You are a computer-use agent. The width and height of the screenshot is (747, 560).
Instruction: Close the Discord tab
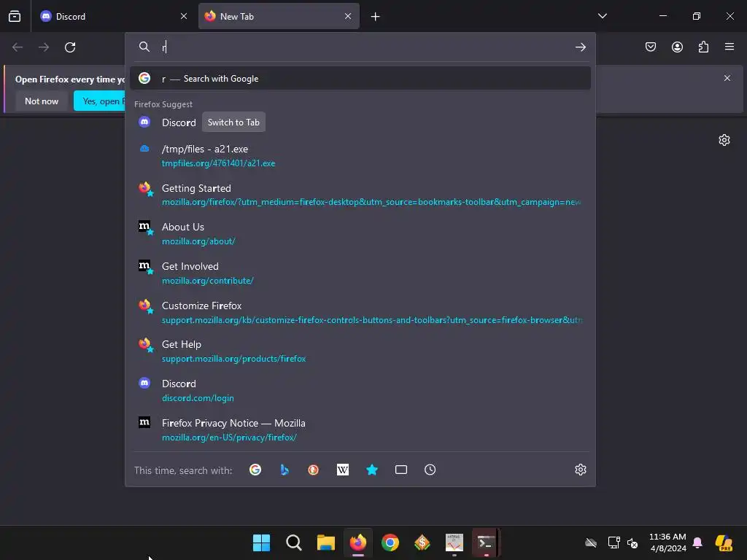point(184,16)
